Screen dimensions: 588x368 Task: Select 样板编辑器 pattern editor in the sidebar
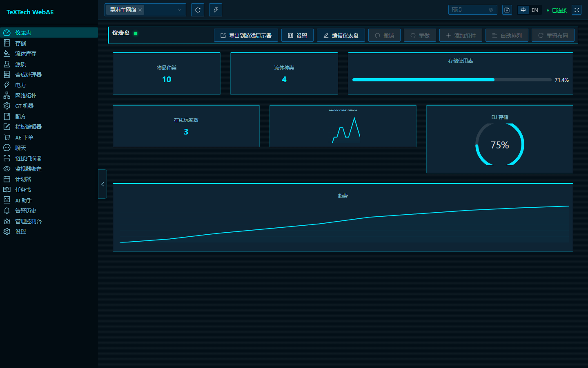click(49, 127)
